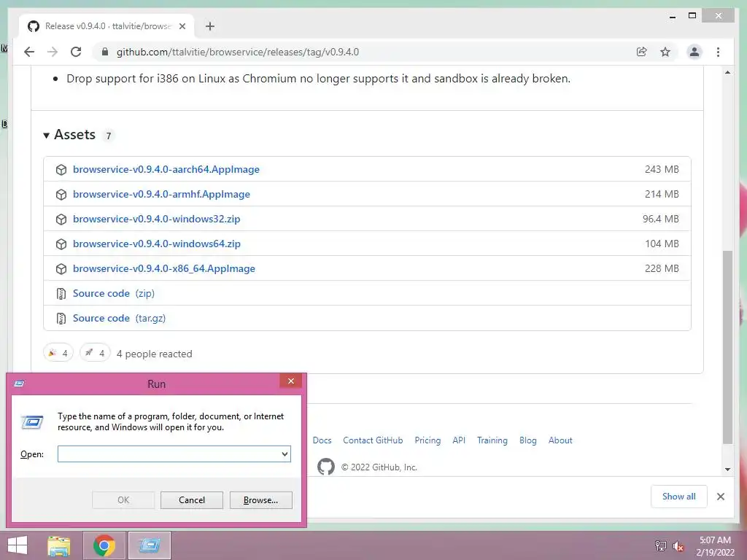The height and width of the screenshot is (560, 747).
Task: Click the zip file icon beside Source code (zip)
Action: click(x=61, y=293)
